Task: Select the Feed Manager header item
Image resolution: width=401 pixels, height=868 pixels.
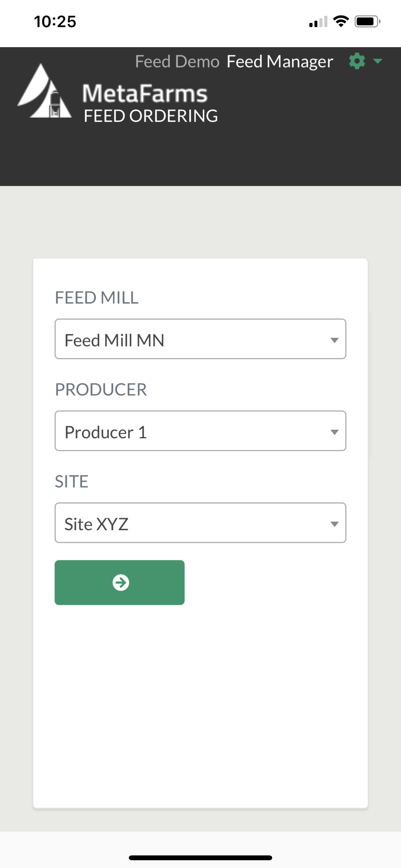Action: click(x=280, y=62)
